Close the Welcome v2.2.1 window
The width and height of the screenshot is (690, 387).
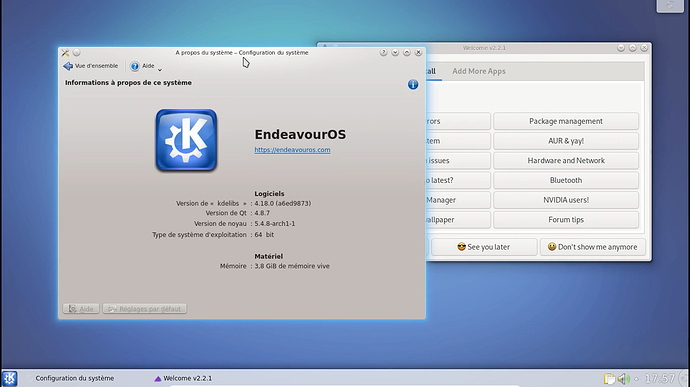tap(644, 48)
